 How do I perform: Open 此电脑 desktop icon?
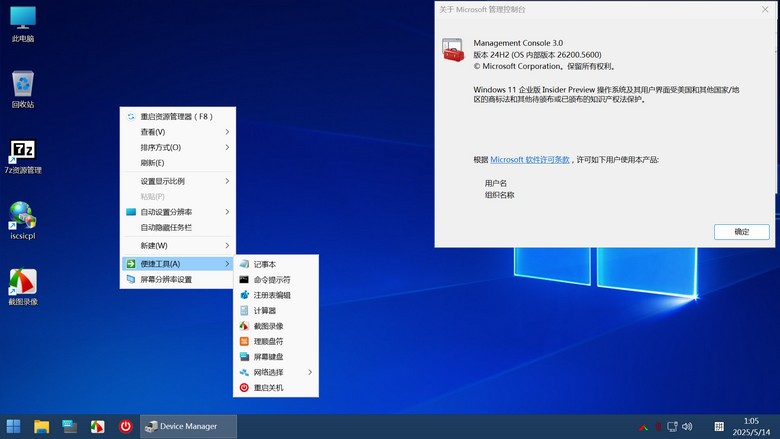[x=23, y=24]
